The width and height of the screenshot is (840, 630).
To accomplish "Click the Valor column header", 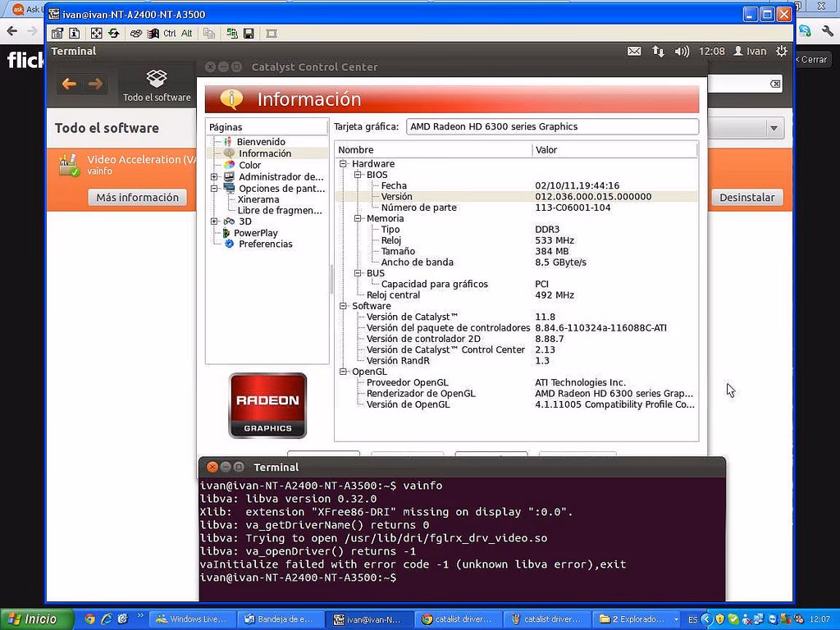I will [x=615, y=150].
